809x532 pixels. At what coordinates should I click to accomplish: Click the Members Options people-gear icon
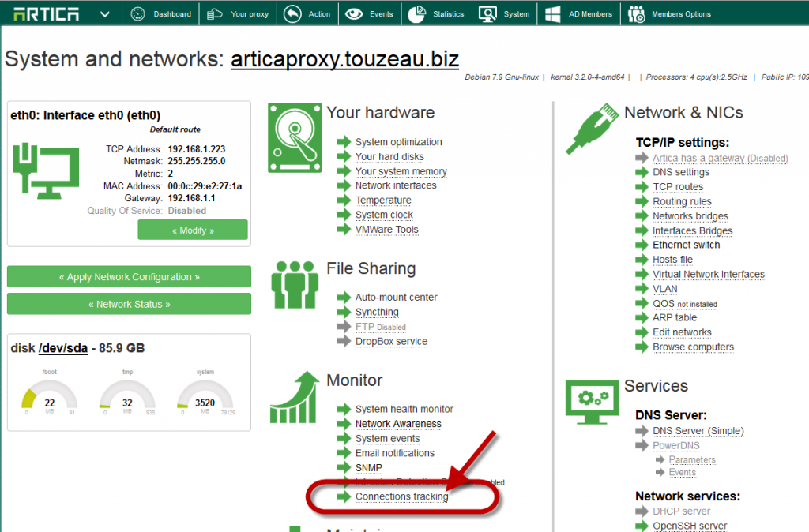(x=636, y=14)
